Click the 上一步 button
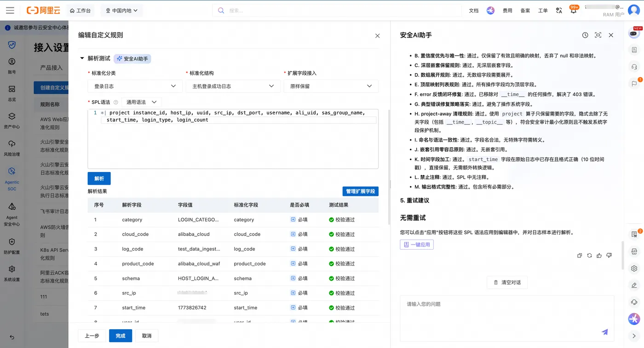The height and width of the screenshot is (348, 644). tap(92, 336)
